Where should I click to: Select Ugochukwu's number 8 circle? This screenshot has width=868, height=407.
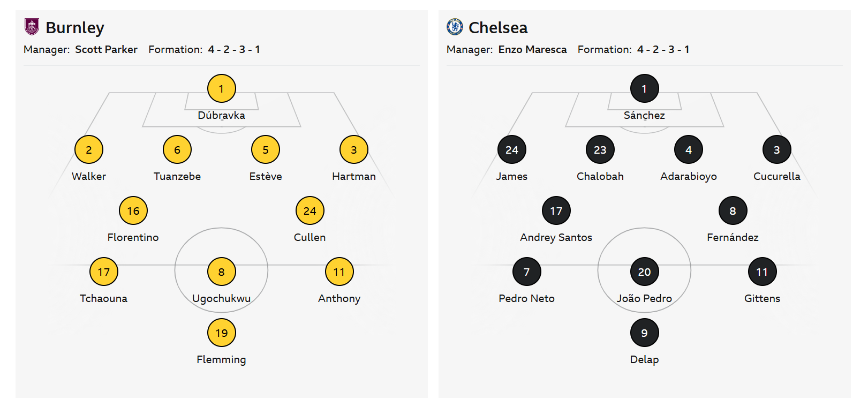tap(222, 272)
